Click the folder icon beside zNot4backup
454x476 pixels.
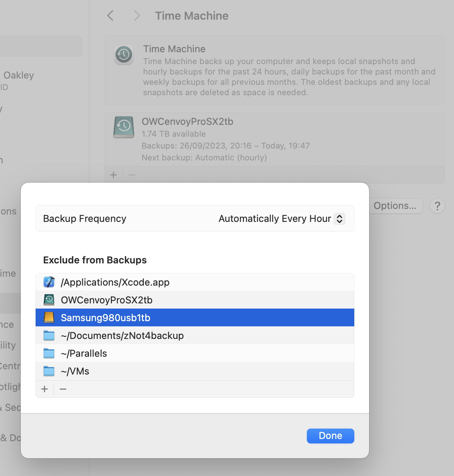[49, 335]
